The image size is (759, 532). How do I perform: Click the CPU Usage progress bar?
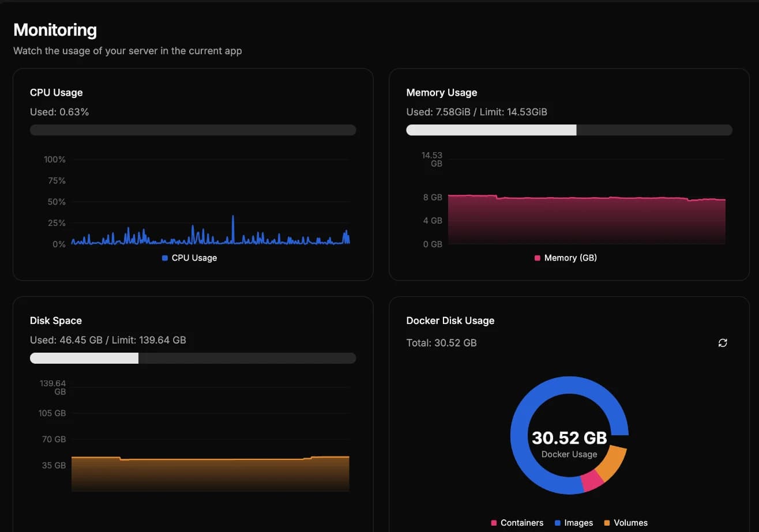[x=193, y=130]
